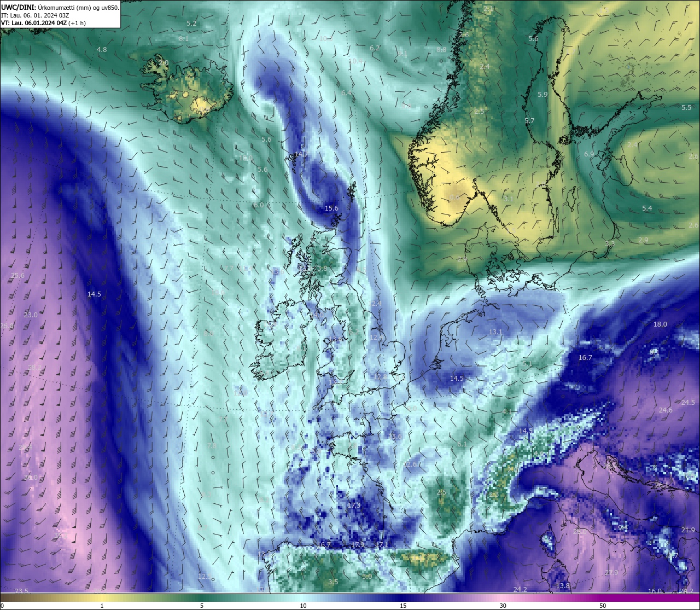Click the 'IT: Lau. 06. 01. 2024 03Z' line

point(34,15)
